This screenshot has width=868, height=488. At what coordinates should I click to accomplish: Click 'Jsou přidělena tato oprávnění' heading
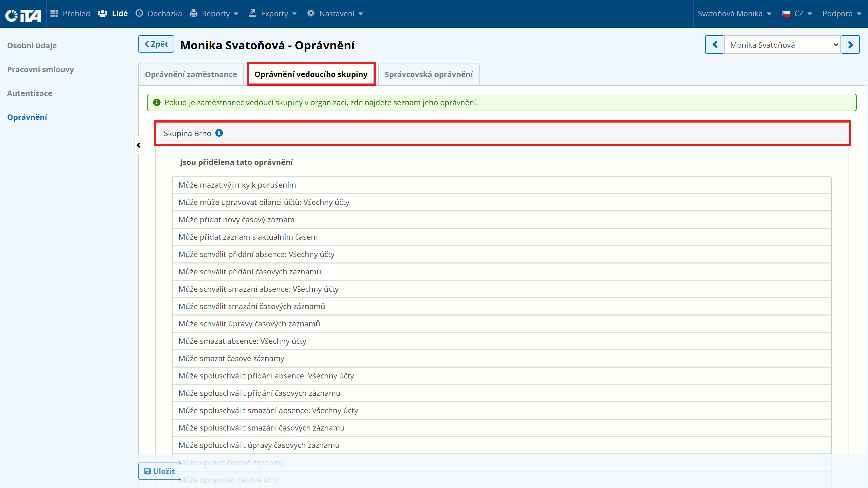[236, 162]
